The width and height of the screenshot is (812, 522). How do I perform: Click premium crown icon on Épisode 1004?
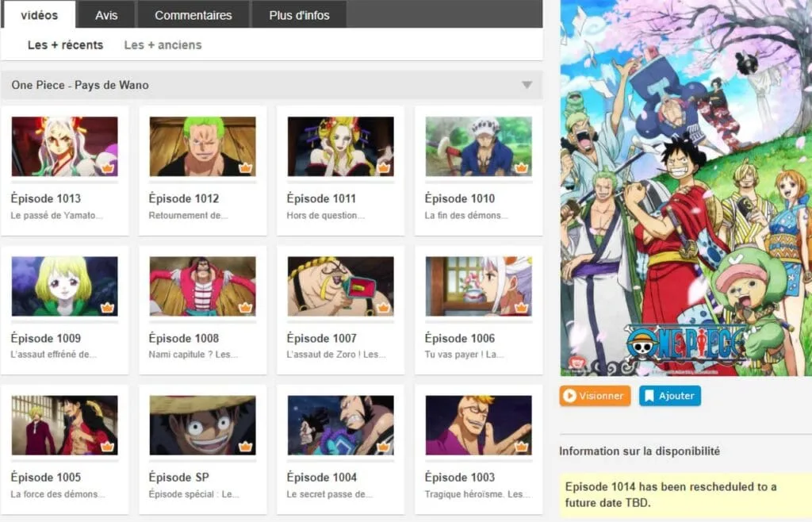point(383,447)
